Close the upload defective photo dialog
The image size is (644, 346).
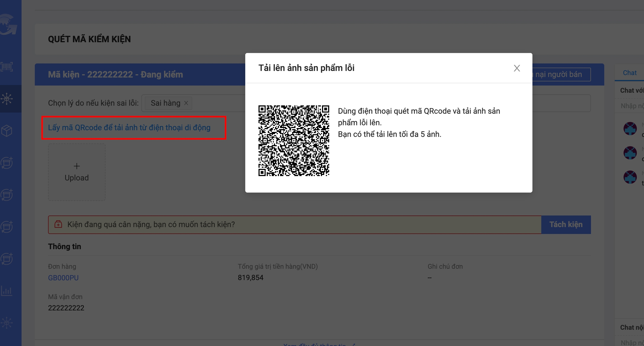click(517, 68)
